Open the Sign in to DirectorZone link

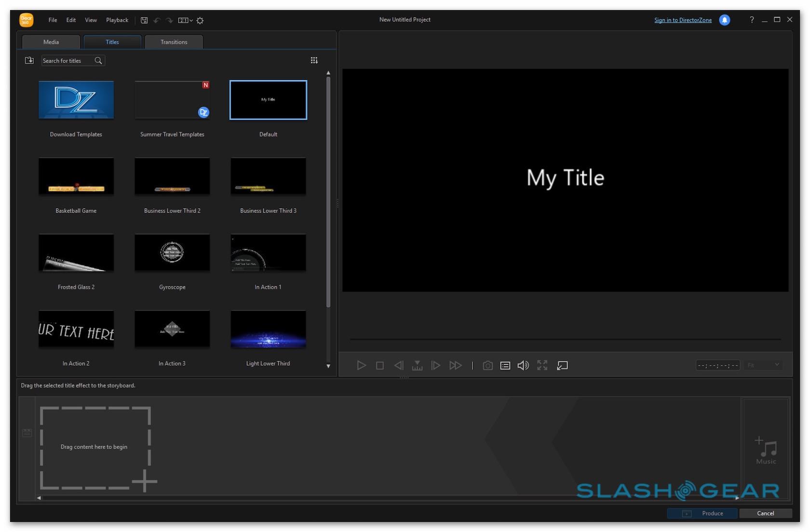(683, 20)
